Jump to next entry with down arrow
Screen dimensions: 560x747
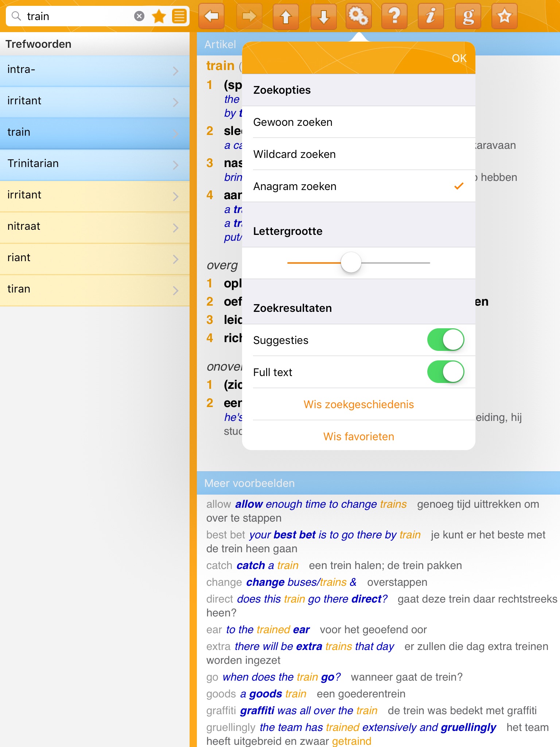pyautogui.click(x=324, y=16)
